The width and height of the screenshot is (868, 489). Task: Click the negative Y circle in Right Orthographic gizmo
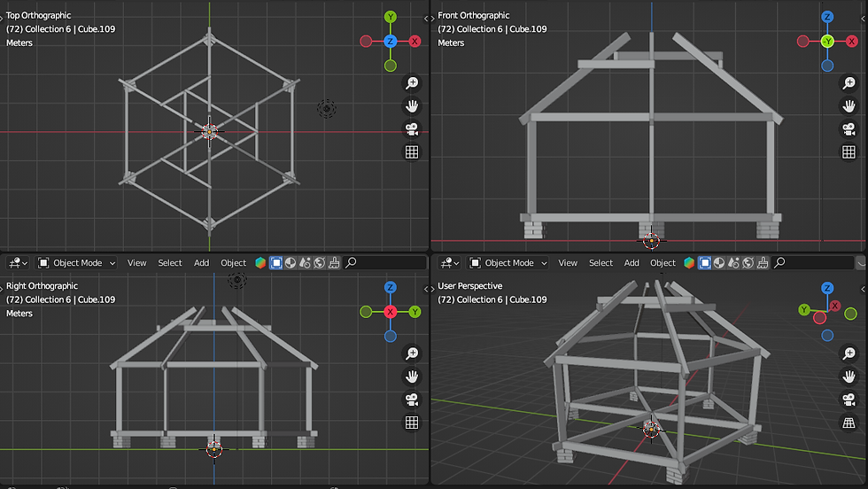click(x=366, y=312)
